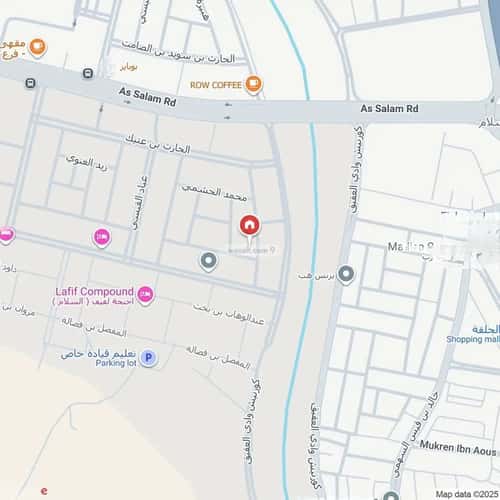Select the As Salam Rd label near ROW COFFEE
This screenshot has width=500, height=500.
[x=147, y=97]
